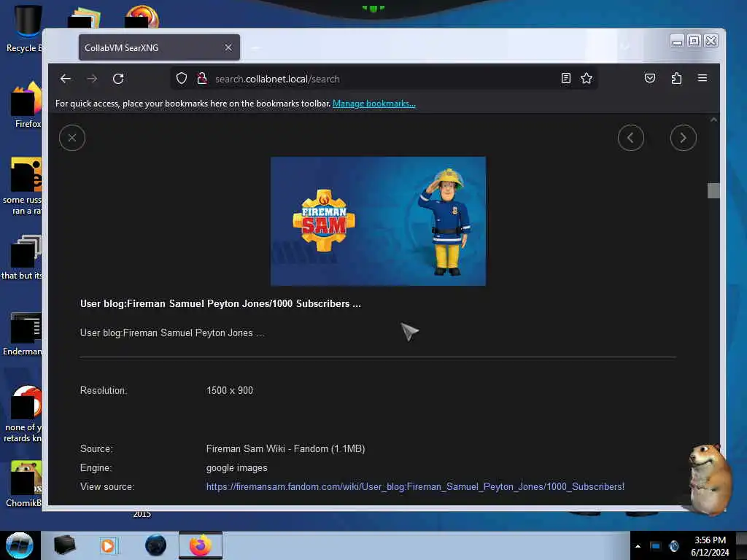Screen dimensions: 747x560
Task: Open the Extensions puzzle piece icon
Action: coord(676,79)
